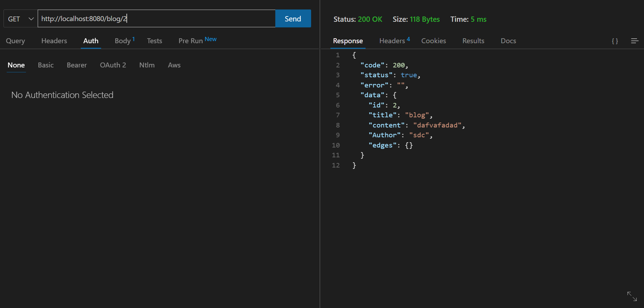Viewport: 644px width, 308px height.
Task: Select the Auth tab
Action: coord(91,41)
